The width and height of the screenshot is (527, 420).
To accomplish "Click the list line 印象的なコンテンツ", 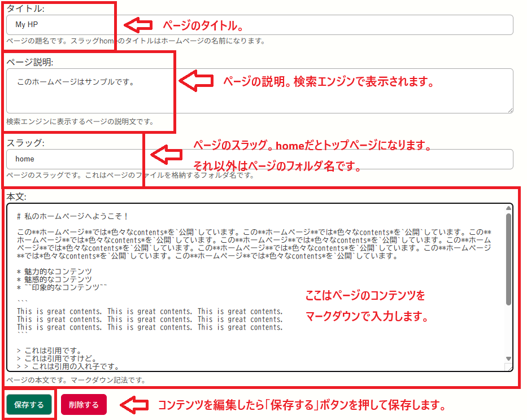I will pyautogui.click(x=62, y=287).
